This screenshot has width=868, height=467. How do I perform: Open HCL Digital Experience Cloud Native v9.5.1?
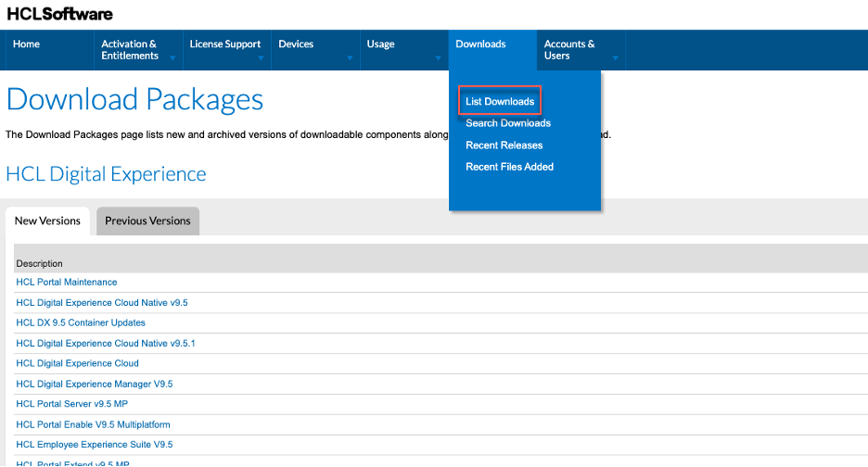click(x=106, y=343)
